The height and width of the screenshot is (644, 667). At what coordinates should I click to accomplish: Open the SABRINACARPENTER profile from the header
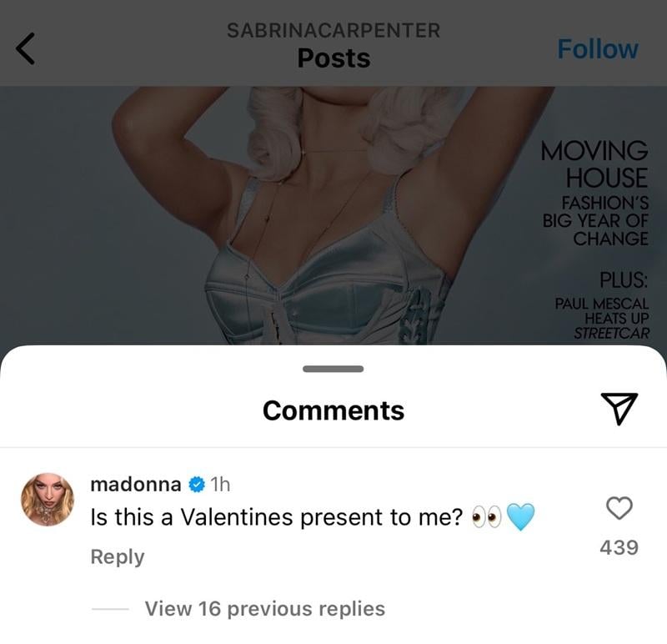[x=333, y=30]
